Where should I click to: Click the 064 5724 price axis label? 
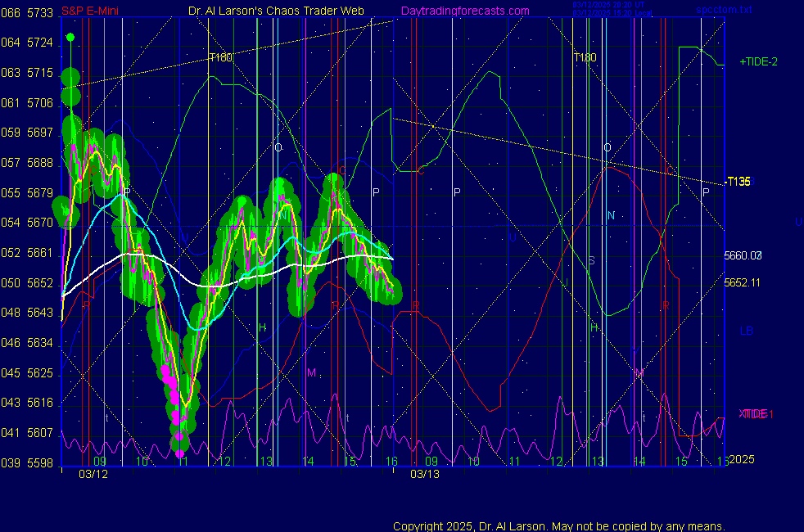point(27,43)
